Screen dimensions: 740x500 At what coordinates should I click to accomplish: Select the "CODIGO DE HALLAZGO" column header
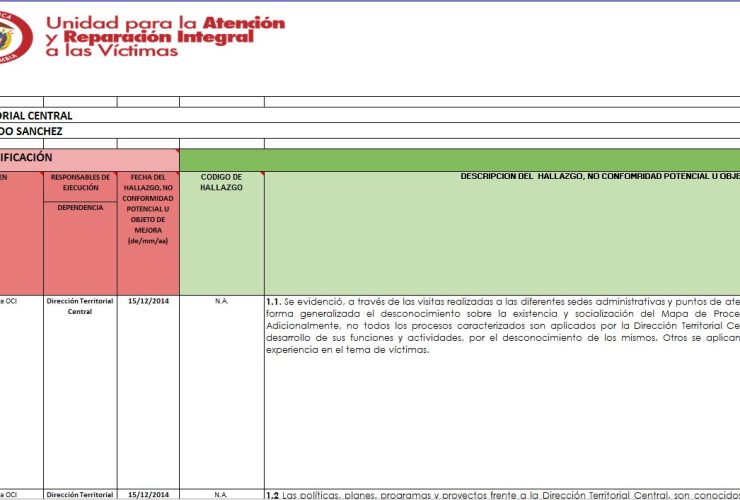(222, 233)
